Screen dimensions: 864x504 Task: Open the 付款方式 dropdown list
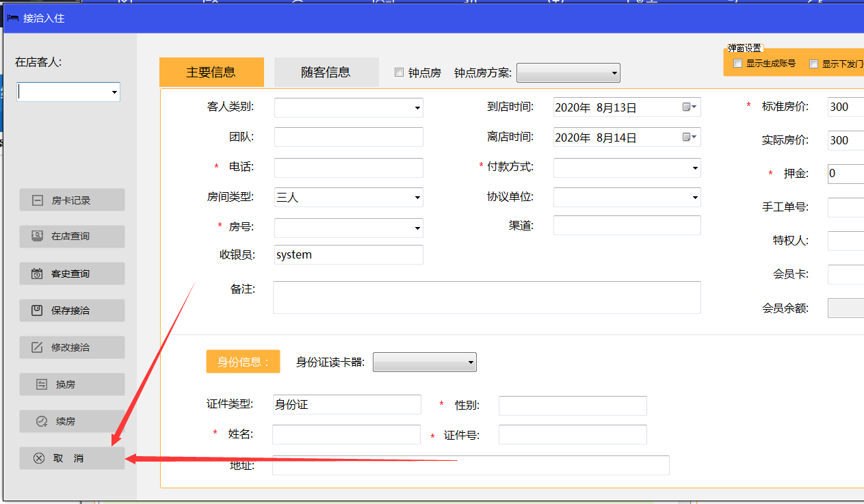click(x=694, y=168)
